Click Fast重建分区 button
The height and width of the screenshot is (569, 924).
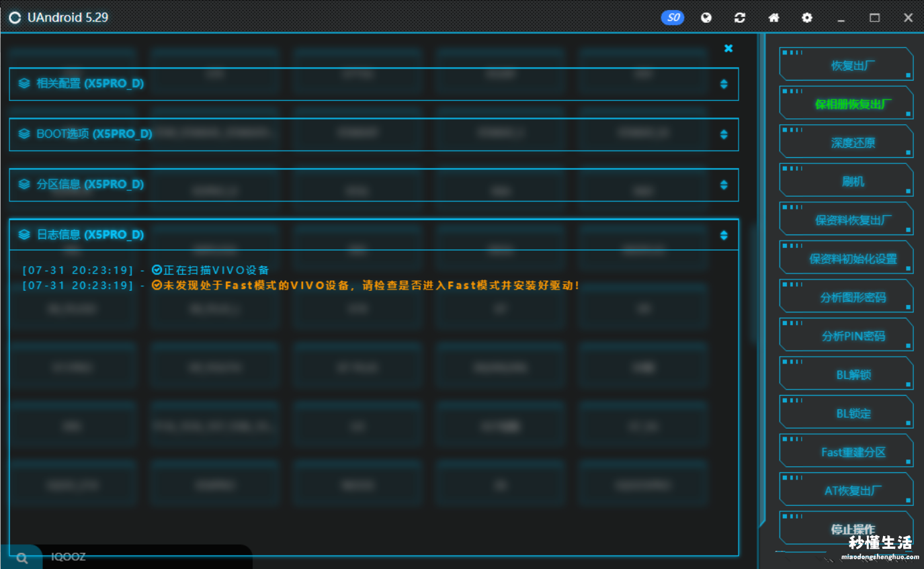[847, 450]
